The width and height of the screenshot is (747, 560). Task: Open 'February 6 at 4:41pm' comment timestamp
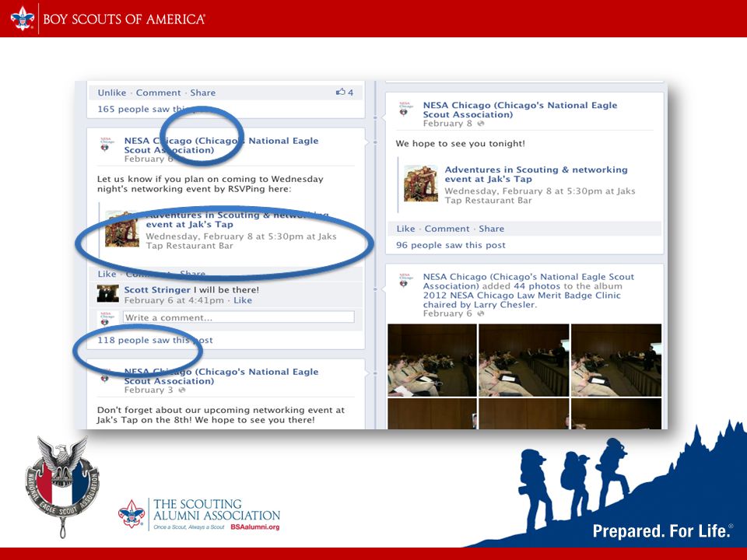tap(174, 300)
